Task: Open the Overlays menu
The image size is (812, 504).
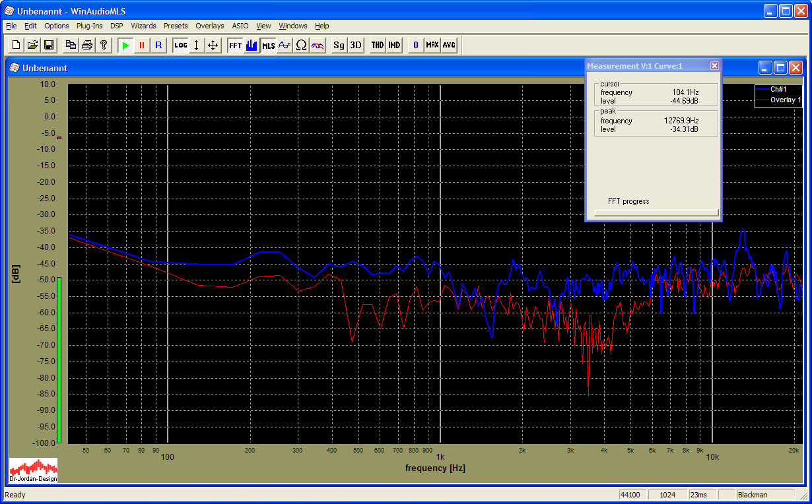Action: 209,26
